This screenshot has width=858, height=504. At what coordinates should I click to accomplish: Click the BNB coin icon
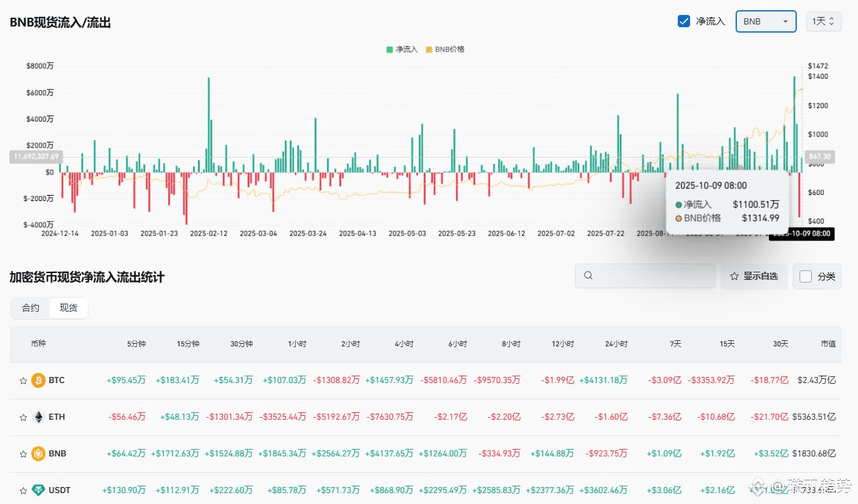coord(38,454)
